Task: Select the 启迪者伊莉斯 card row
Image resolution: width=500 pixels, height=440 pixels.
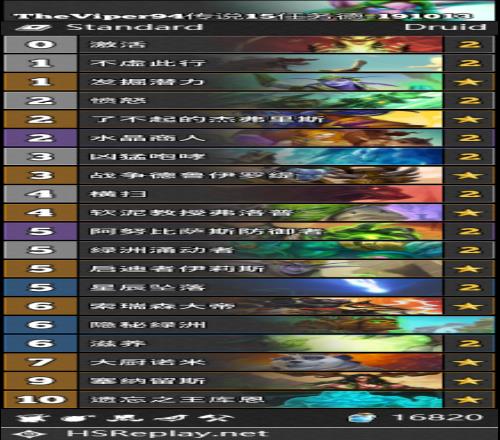Action: pos(249,269)
